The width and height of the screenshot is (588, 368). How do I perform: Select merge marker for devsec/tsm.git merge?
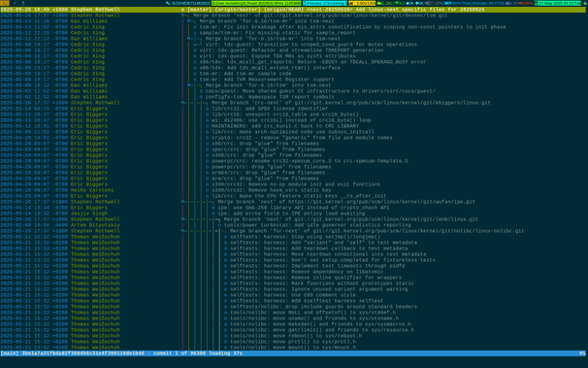click(183, 16)
